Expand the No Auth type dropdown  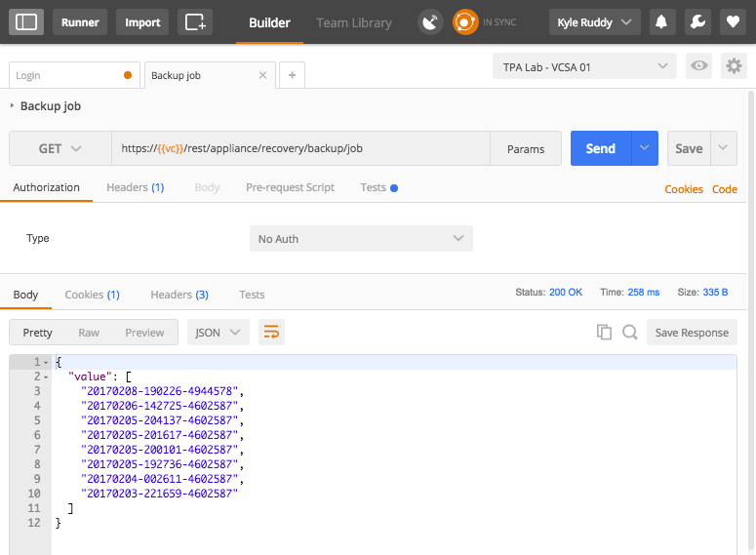click(x=361, y=239)
